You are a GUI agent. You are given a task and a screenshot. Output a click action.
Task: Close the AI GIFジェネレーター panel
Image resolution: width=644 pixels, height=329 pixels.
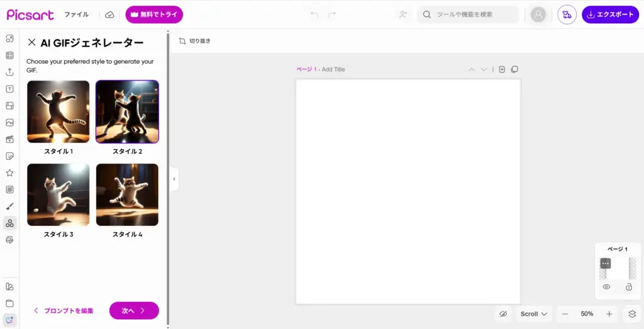coord(31,42)
